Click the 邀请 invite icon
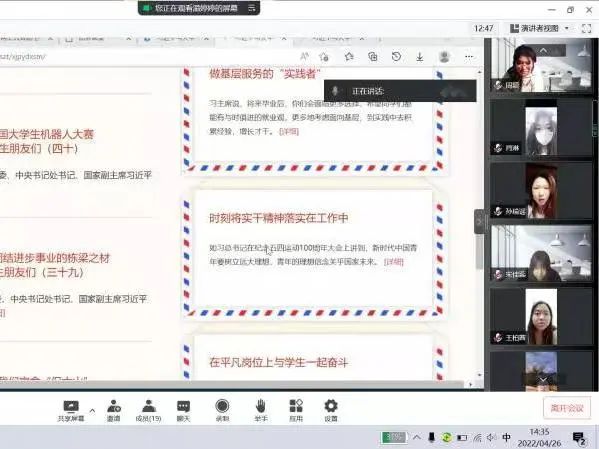This screenshot has height=449, width=599. pyautogui.click(x=113, y=411)
